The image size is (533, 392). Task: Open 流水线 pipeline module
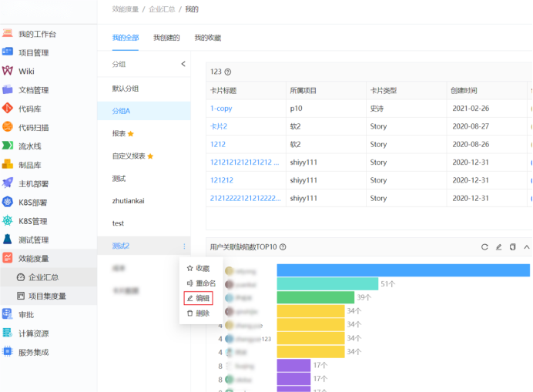(29, 146)
